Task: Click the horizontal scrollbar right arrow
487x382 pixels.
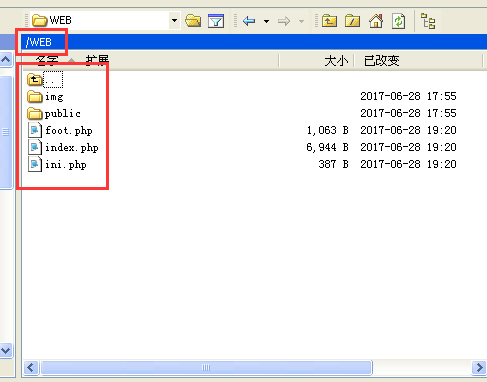Action: point(479,368)
